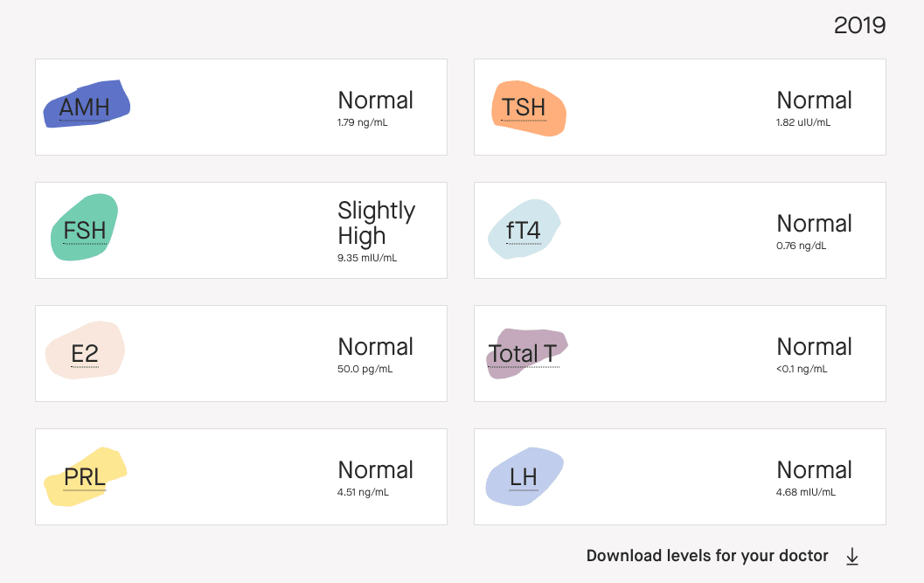Click the download arrow icon
Image resolution: width=924 pixels, height=583 pixels.
click(852, 556)
